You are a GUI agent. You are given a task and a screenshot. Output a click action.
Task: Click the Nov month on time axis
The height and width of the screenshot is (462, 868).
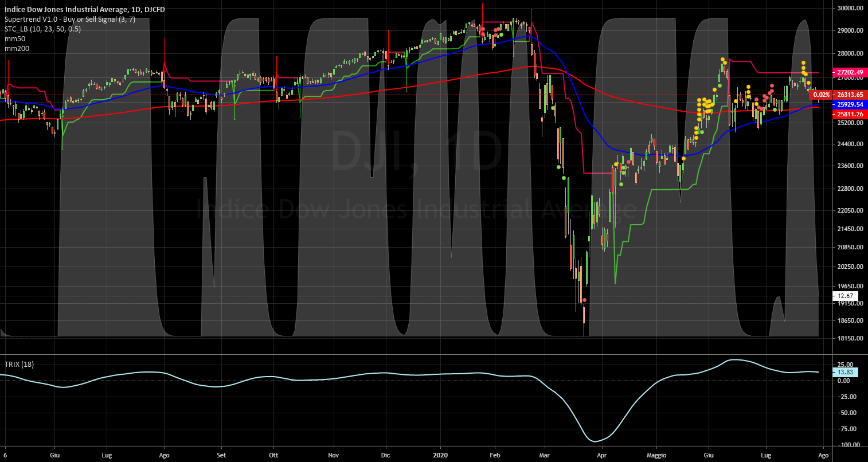pyautogui.click(x=333, y=455)
